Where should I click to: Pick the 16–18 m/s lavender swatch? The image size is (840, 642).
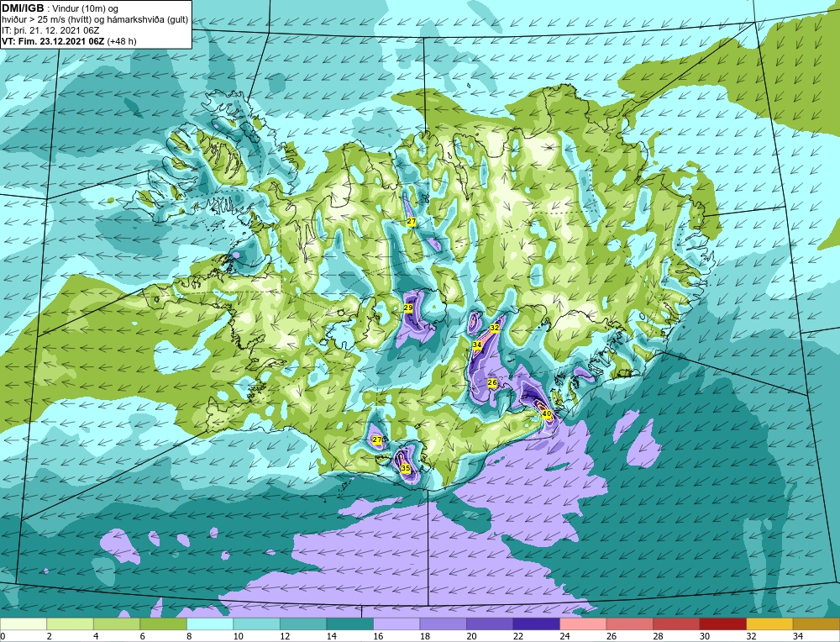[x=396, y=624]
